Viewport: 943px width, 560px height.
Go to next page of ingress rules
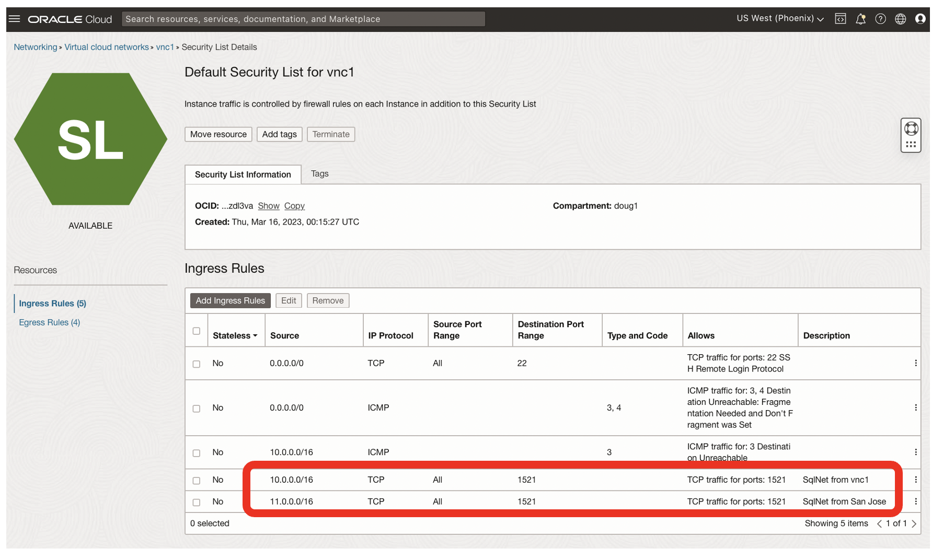914,523
